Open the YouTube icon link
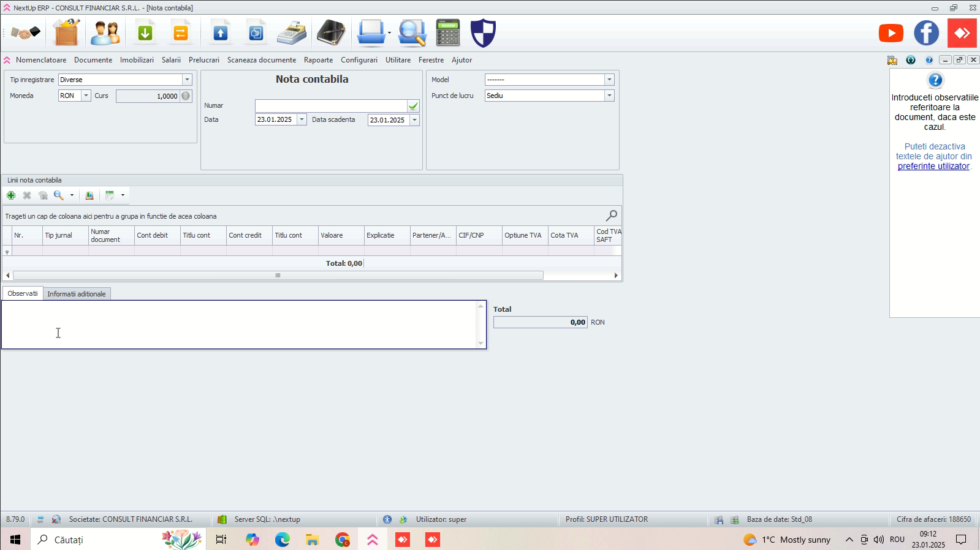This screenshot has width=980, height=550. click(891, 33)
